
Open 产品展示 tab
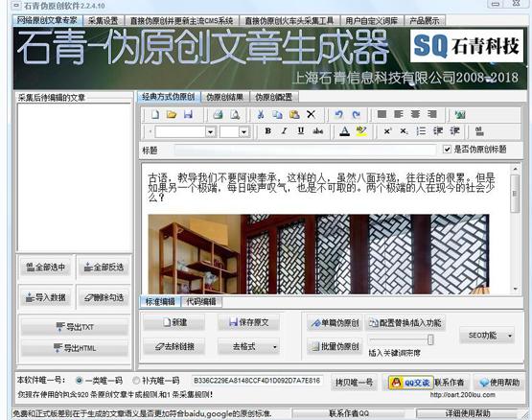tap(424, 21)
